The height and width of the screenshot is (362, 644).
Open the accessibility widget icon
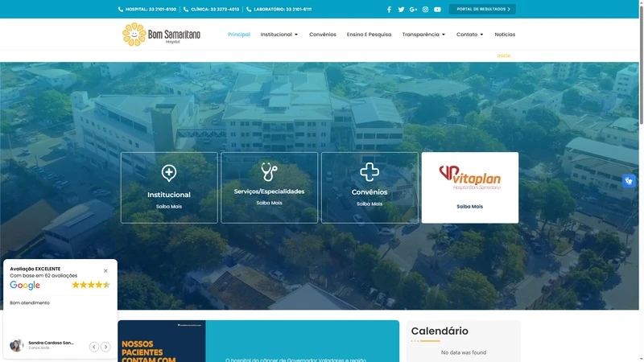click(629, 181)
